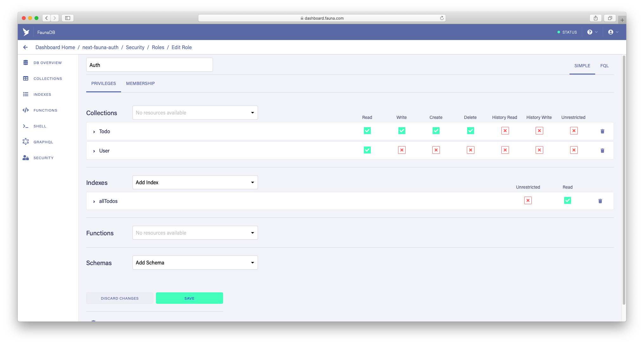
Task: Enable History Read for Todo
Action: click(505, 131)
